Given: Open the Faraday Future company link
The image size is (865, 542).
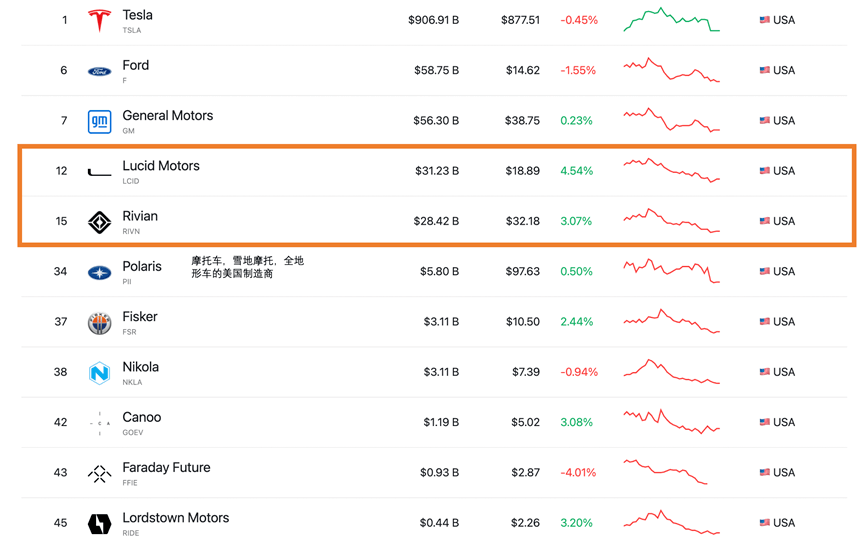Looking at the screenshot, I should pos(166,467).
